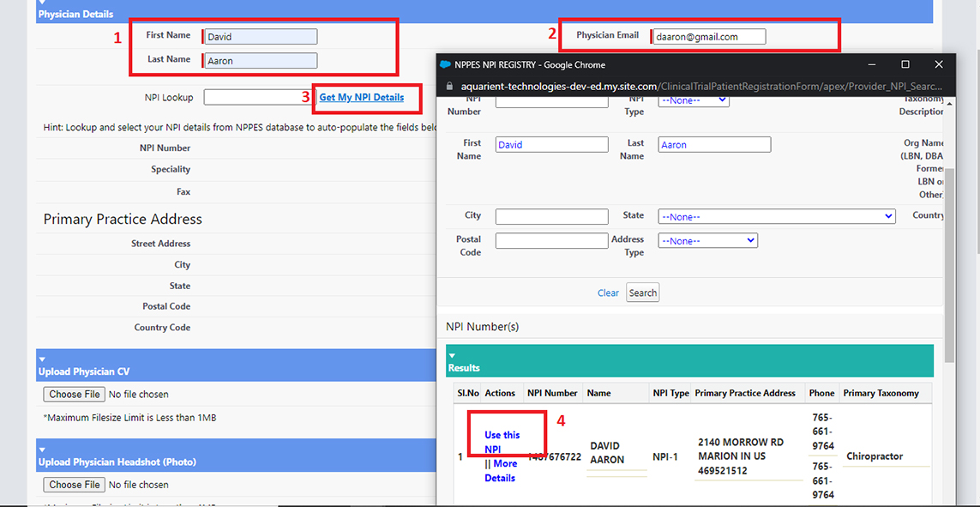This screenshot has height=507, width=980.
Task: Click the Get My NPI Details link
Action: click(x=361, y=98)
